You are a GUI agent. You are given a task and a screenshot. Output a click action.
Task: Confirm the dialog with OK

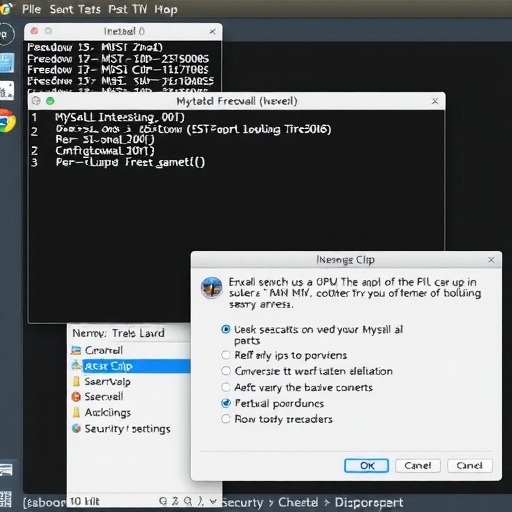tap(366, 465)
